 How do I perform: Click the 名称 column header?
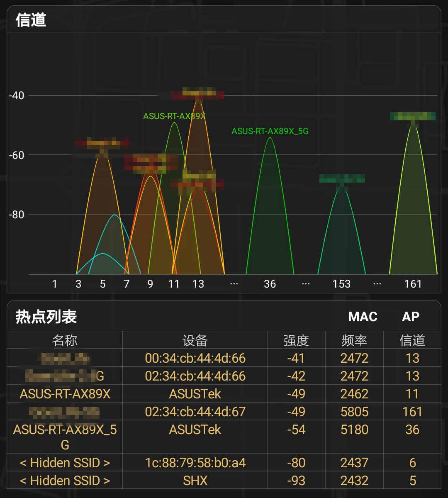[x=64, y=340]
